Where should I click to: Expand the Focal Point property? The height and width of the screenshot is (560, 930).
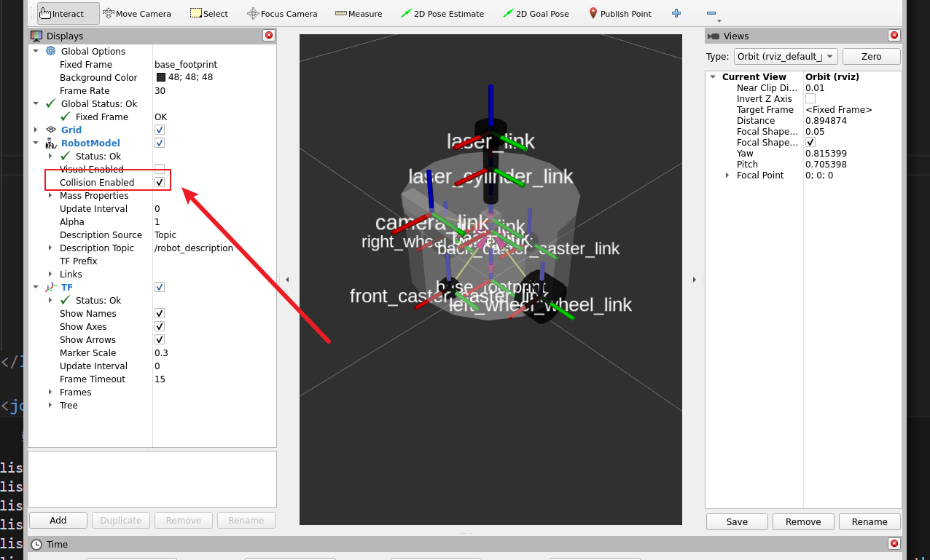click(727, 176)
